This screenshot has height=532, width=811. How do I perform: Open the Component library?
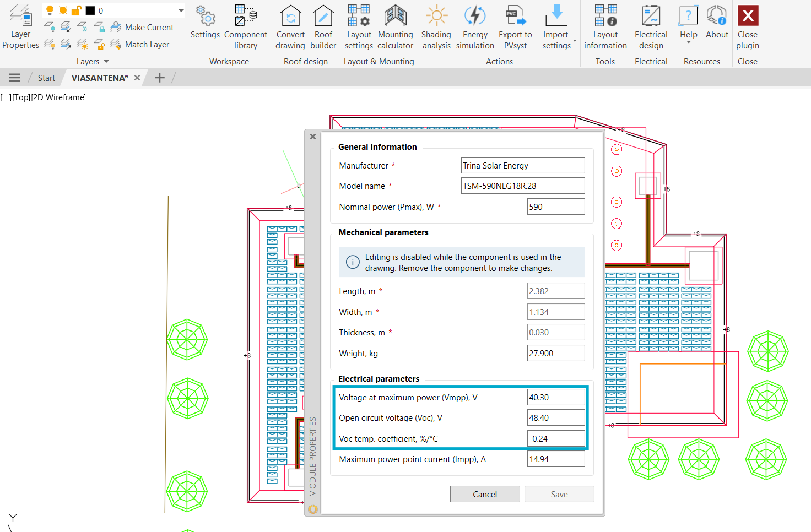(x=246, y=27)
